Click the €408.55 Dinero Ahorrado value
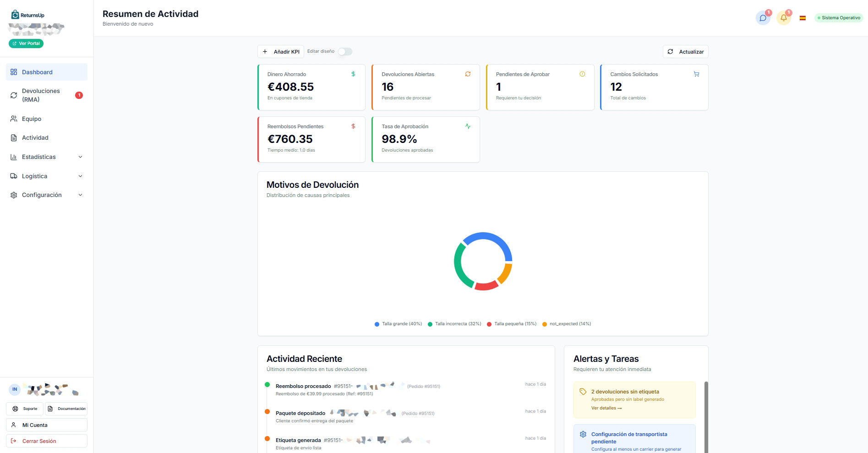Screen dimensions: 868x453 (290, 87)
